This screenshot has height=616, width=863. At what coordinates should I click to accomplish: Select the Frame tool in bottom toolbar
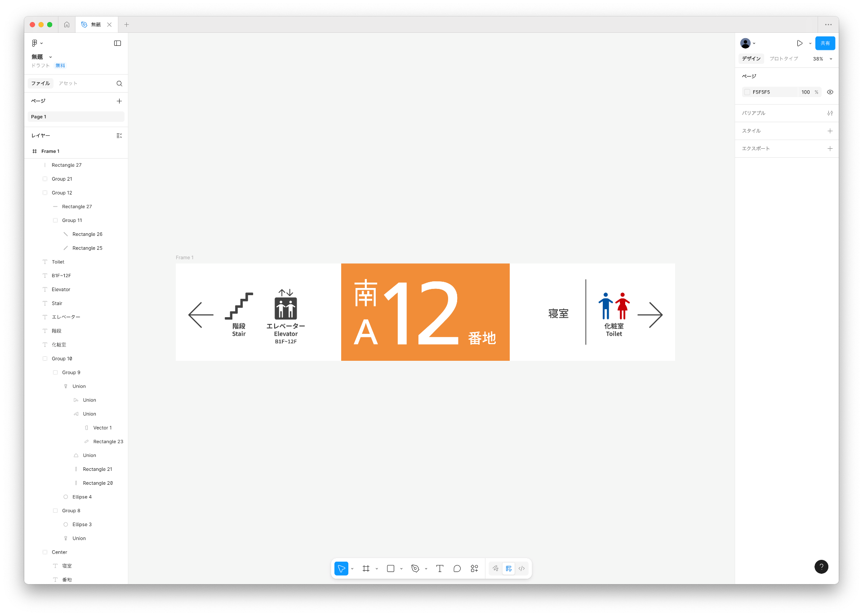click(x=366, y=568)
